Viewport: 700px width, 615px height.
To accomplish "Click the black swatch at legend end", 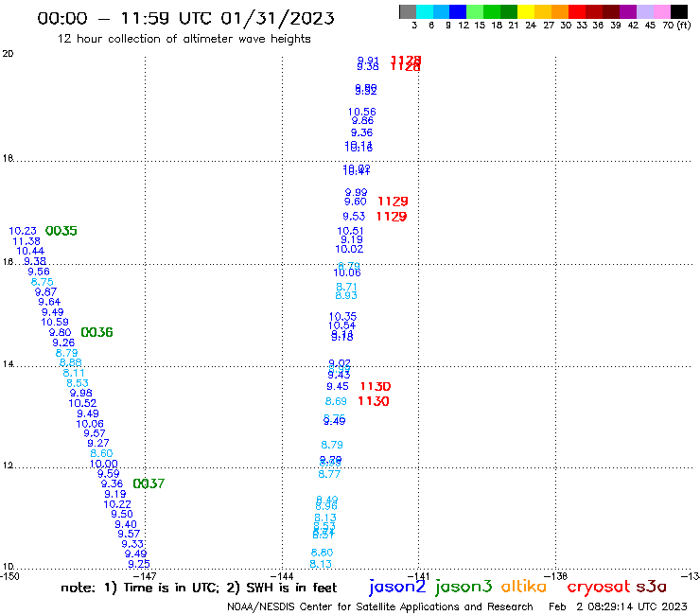I will pos(678,11).
